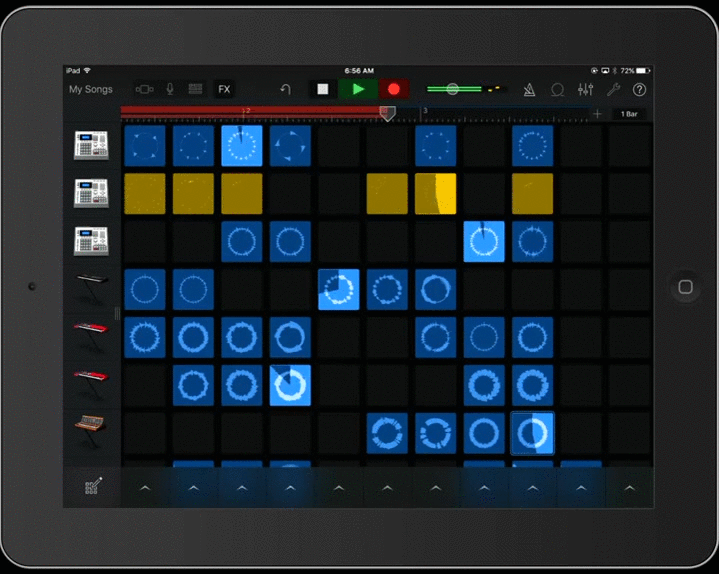The image size is (719, 574).
Task: Select the third drum machine track
Action: pos(91,241)
